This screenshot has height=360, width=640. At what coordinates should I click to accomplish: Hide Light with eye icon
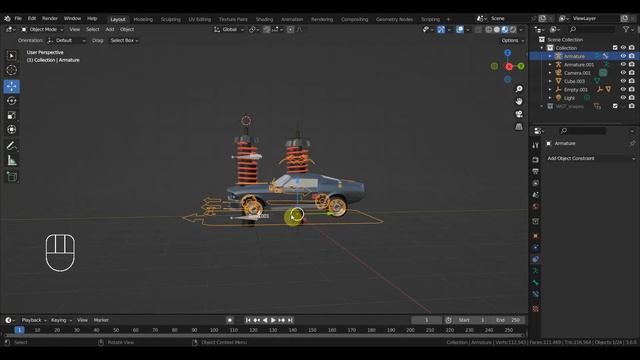(623, 98)
